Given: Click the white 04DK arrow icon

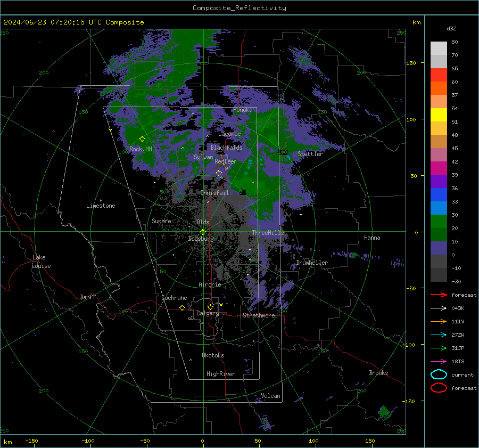Looking at the screenshot, I should pos(439,308).
